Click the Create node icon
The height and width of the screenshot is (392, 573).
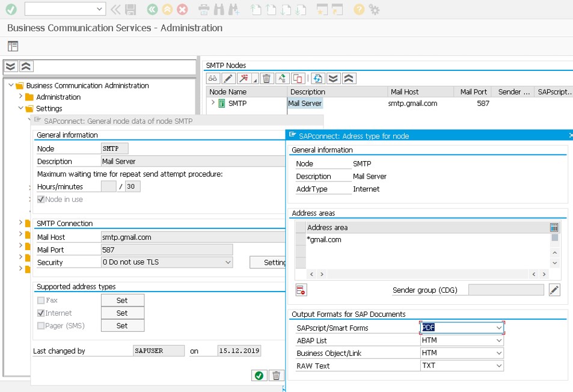pyautogui.click(x=244, y=79)
